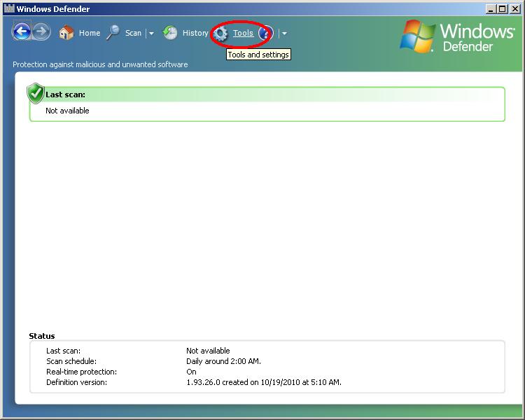Open the History text link
The height and width of the screenshot is (420, 525).
pyautogui.click(x=195, y=33)
